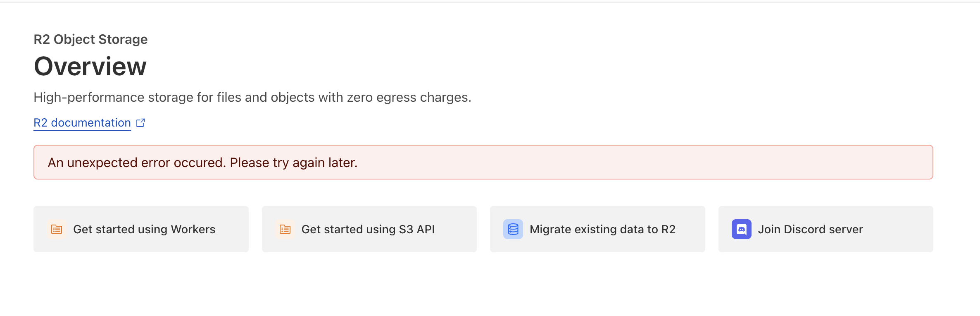
Task: Click the word "Workers" in the first card
Action: pyautogui.click(x=193, y=229)
